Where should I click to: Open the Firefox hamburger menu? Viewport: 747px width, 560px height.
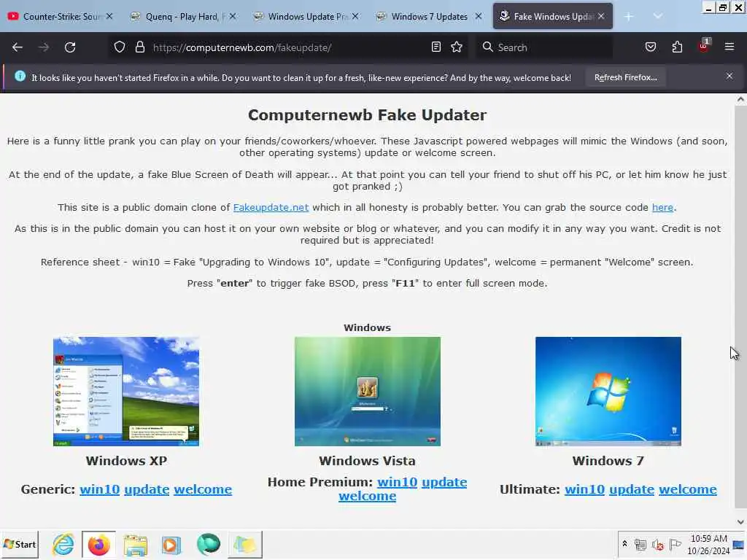click(x=729, y=47)
